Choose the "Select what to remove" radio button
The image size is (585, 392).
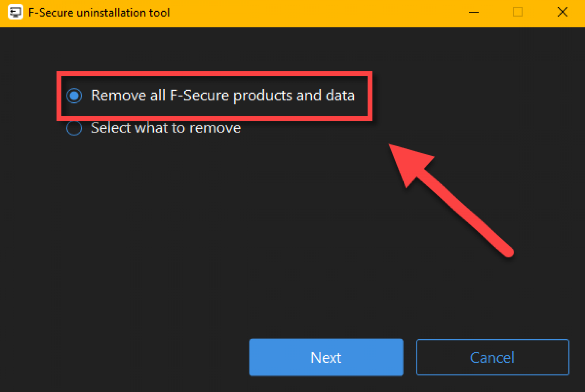click(x=74, y=128)
